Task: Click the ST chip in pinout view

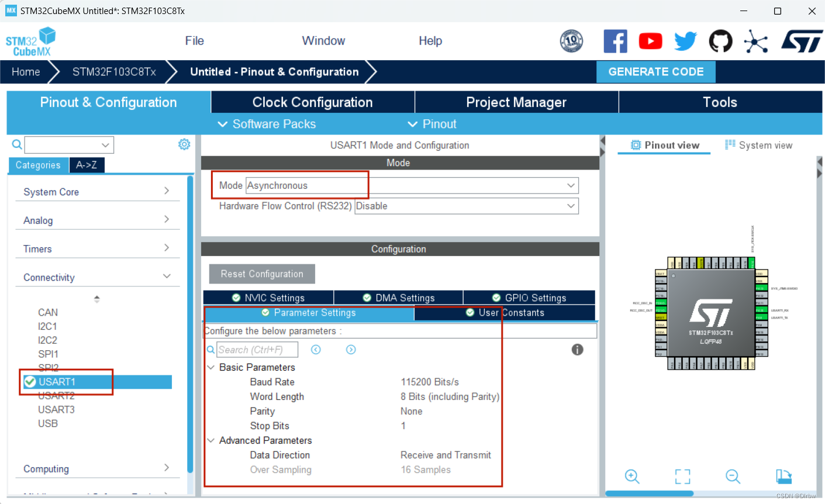Action: coord(711,312)
